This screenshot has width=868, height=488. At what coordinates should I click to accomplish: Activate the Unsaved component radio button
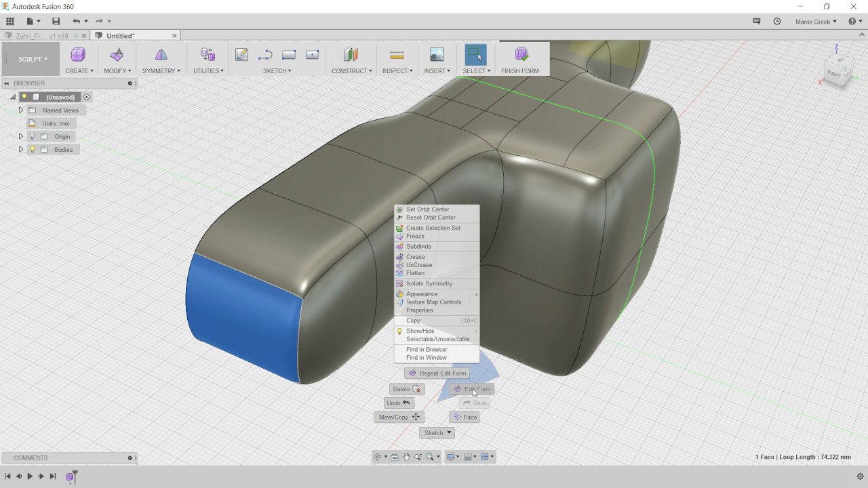click(86, 97)
